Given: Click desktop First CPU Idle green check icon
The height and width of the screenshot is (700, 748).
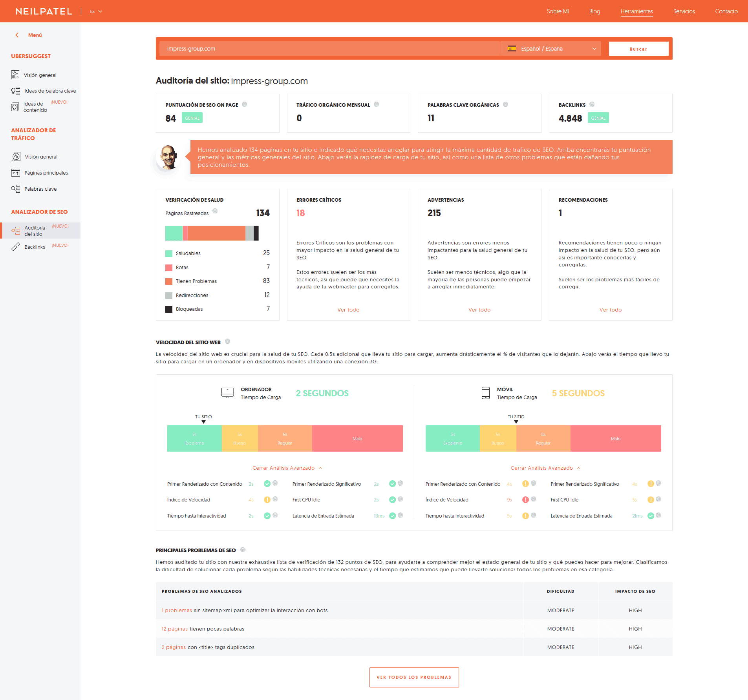Looking at the screenshot, I should click(392, 499).
